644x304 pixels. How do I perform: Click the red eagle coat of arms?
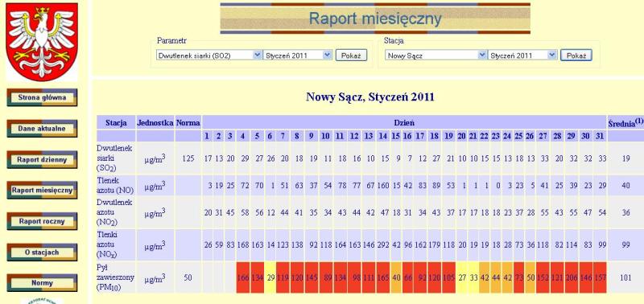point(42,42)
